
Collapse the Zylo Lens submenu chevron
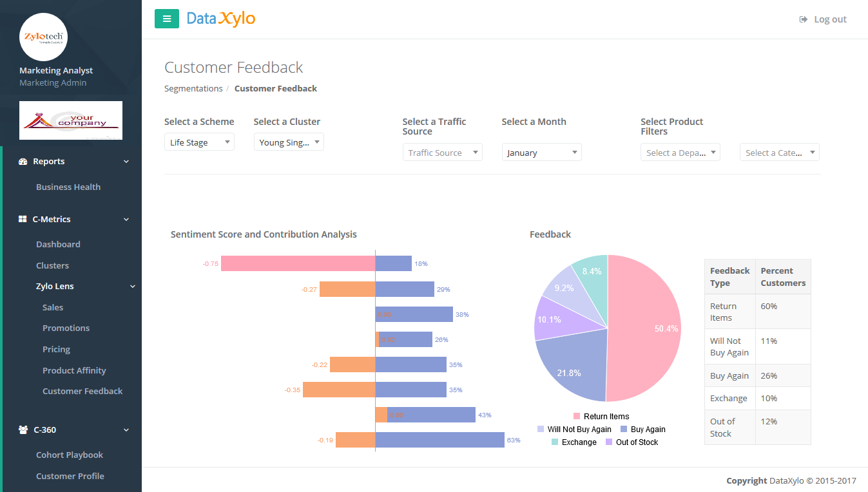133,287
